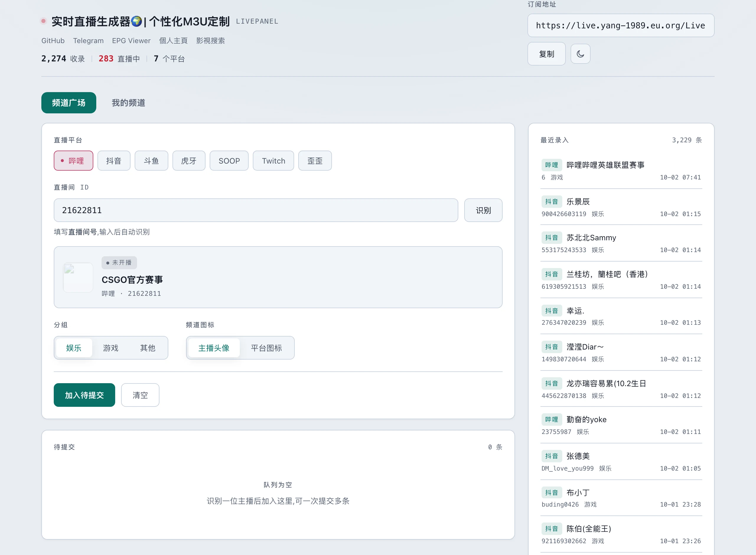Click the 复制 button
The image size is (756, 555).
click(x=546, y=54)
